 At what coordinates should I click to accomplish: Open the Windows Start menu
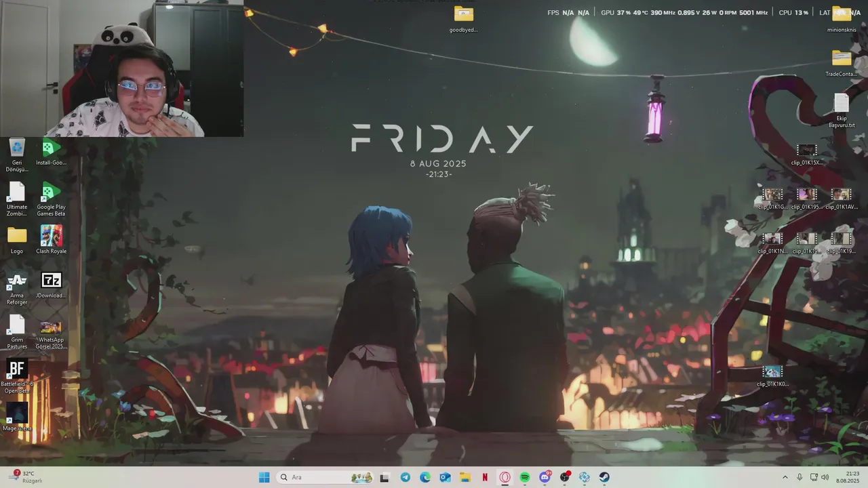(x=264, y=477)
